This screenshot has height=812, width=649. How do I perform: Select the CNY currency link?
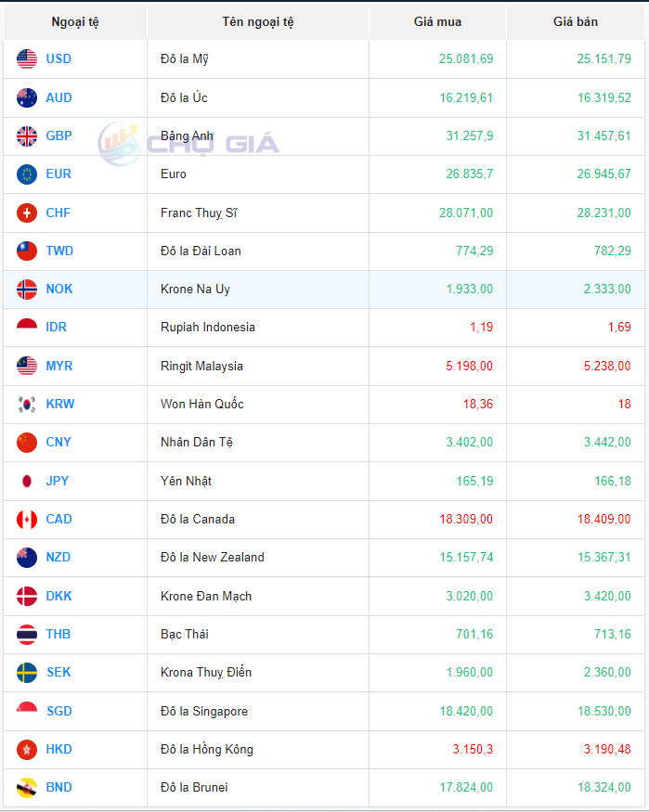coord(58,443)
